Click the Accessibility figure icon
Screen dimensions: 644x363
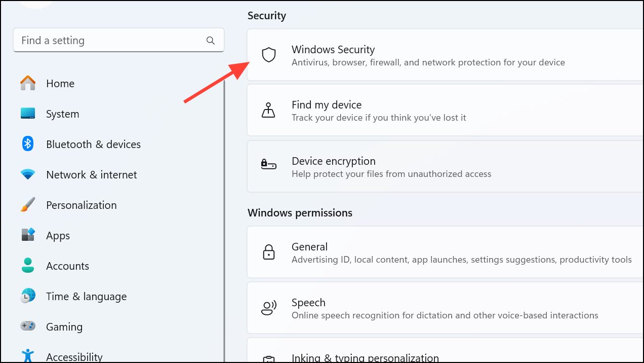pos(28,355)
